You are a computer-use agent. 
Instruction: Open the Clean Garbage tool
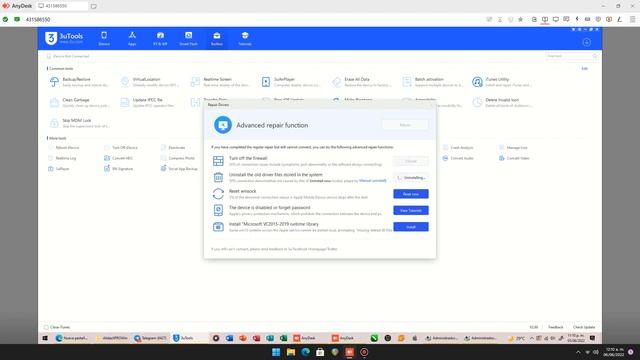[x=79, y=102]
